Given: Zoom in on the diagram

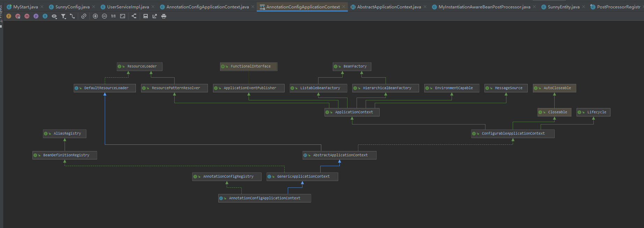Looking at the screenshot, I should coord(95,16).
